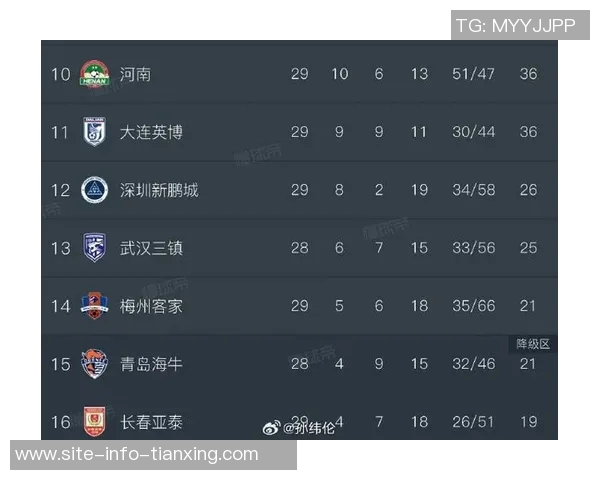Click the Changchun Yatai team logo
This screenshot has height=480, width=600.
(x=94, y=421)
